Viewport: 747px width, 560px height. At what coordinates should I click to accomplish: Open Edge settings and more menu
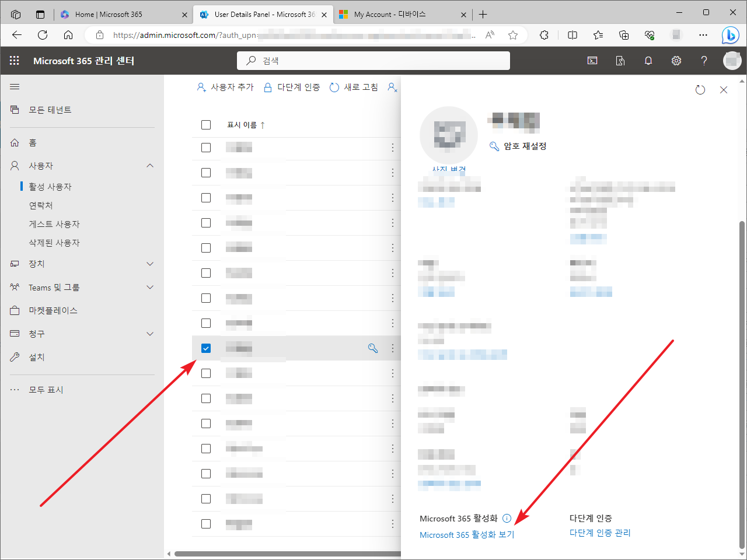pyautogui.click(x=703, y=35)
